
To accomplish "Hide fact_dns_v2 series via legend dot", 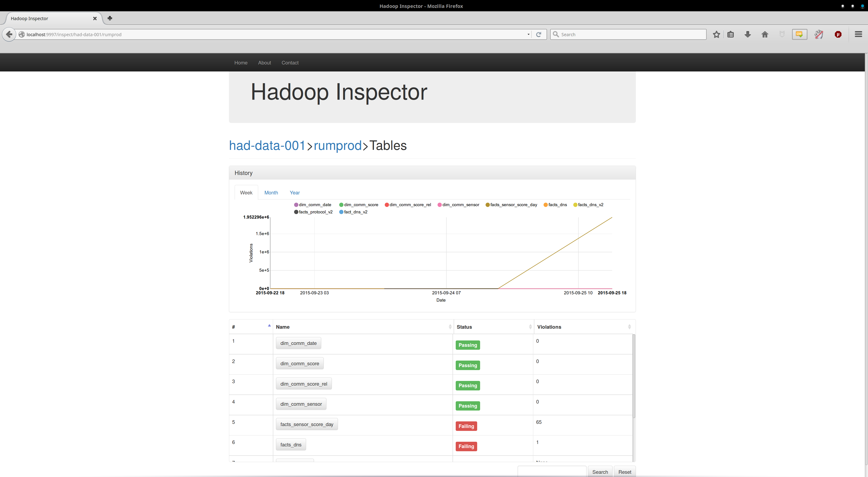I will pos(341,212).
